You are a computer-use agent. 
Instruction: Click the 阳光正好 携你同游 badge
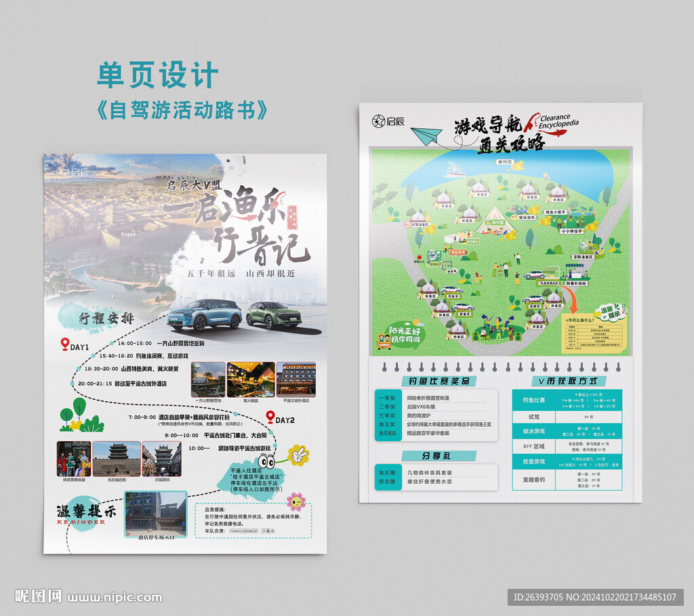point(403,334)
